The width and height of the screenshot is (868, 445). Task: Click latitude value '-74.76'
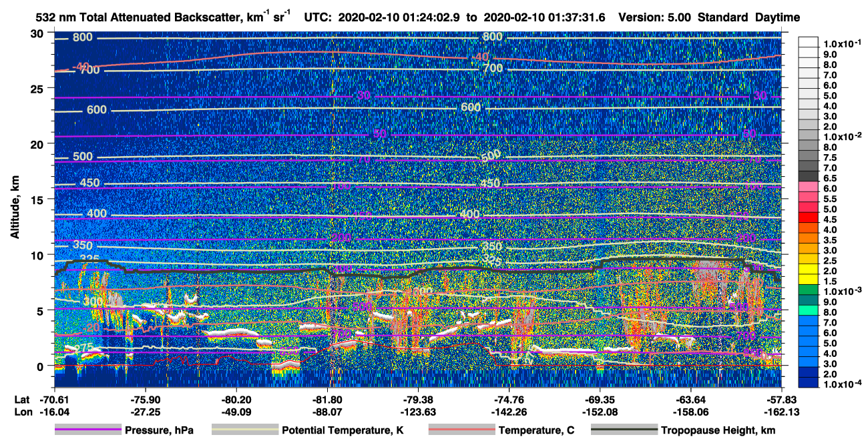pos(509,400)
